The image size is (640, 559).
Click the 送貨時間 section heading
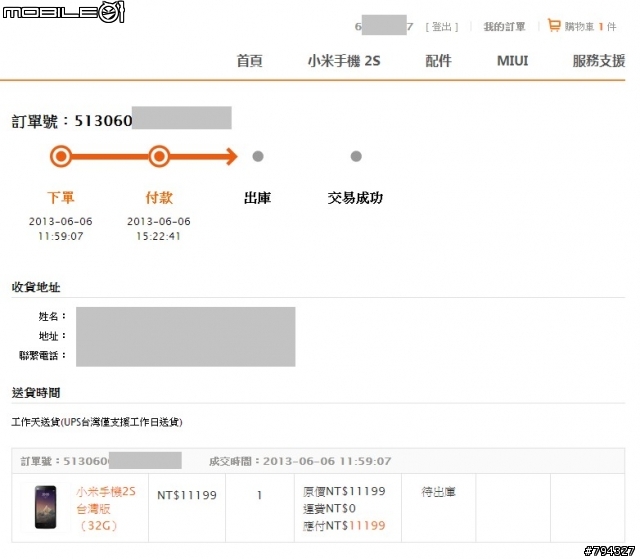[x=36, y=393]
